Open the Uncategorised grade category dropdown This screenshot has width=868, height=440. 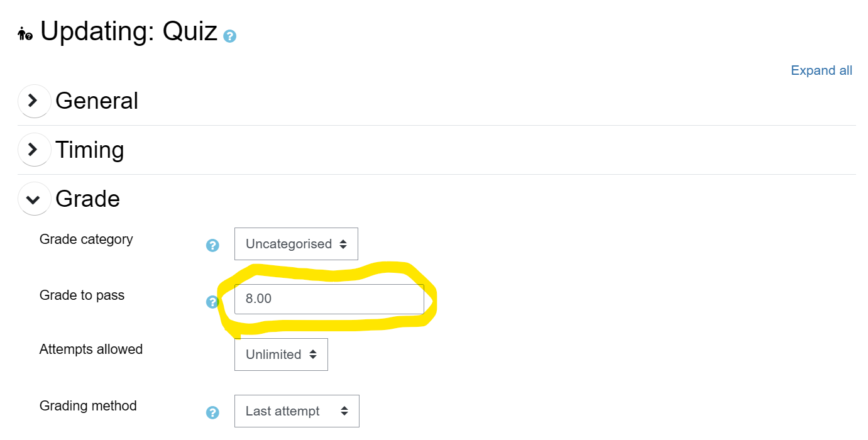pyautogui.click(x=296, y=244)
